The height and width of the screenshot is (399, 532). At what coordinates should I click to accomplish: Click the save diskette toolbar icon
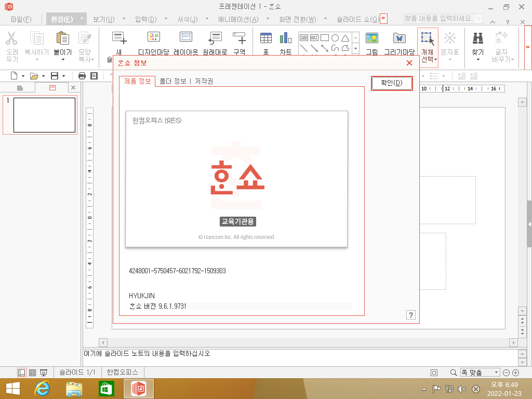54,76
